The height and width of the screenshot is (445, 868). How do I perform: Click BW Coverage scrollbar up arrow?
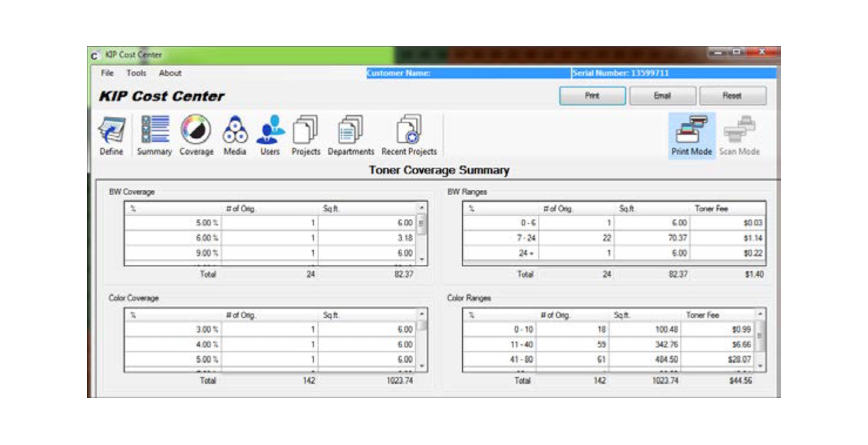pos(421,208)
